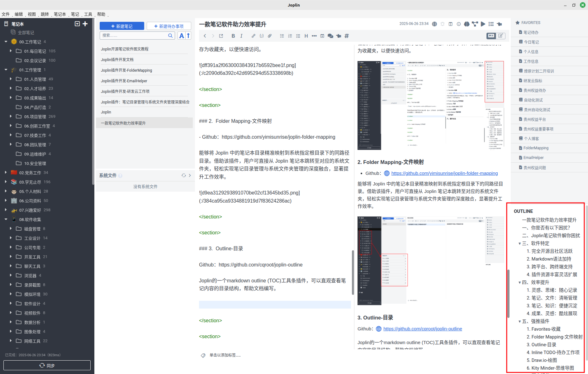Insert a checkbox list
The image size is (588, 374).
(x=298, y=36)
